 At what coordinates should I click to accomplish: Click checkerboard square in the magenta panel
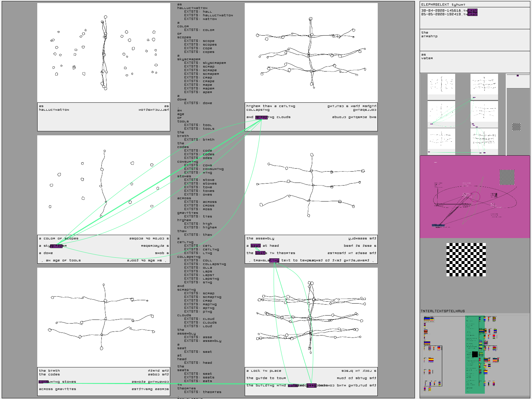(x=507, y=177)
